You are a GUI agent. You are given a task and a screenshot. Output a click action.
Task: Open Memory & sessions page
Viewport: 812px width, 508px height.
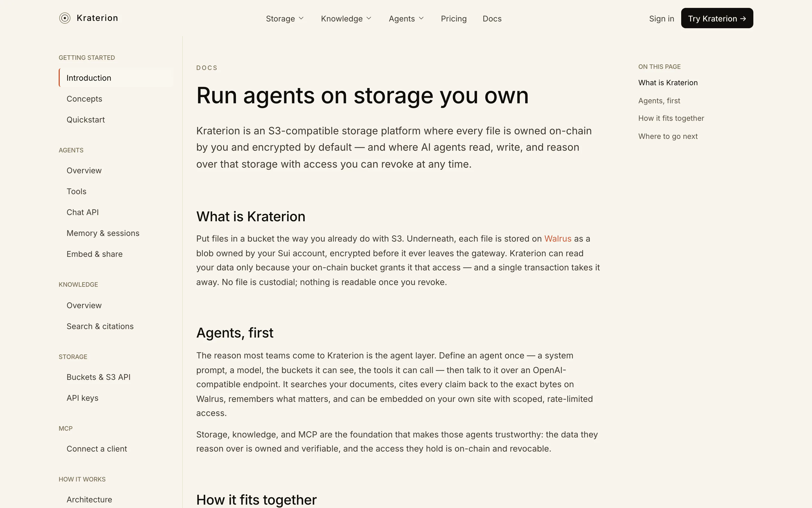coord(103,233)
